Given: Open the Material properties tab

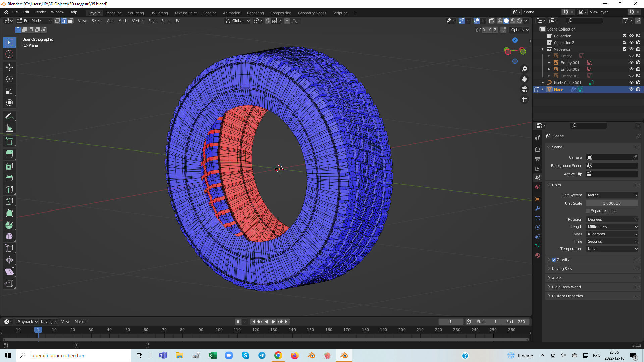Looking at the screenshot, I should coord(538,255).
